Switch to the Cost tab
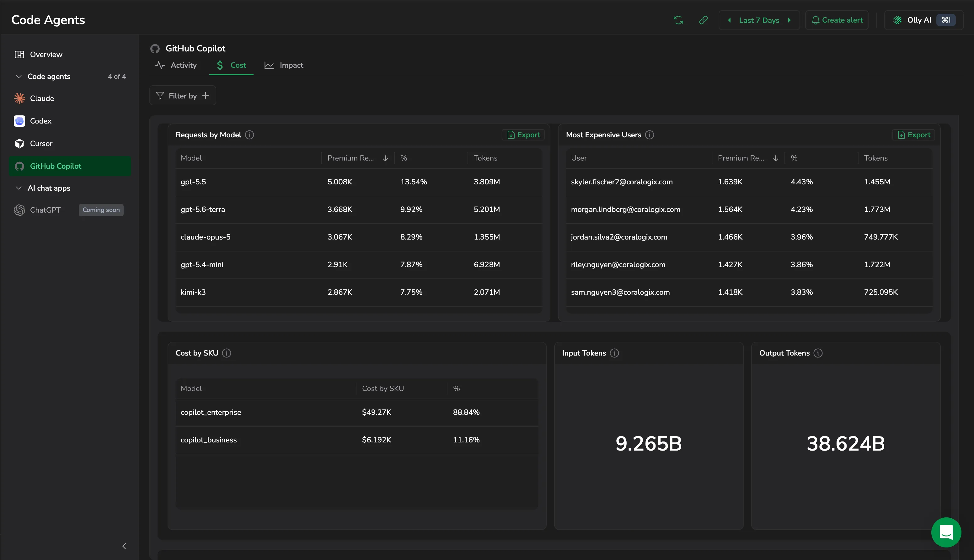Image resolution: width=974 pixels, height=560 pixels. pyautogui.click(x=231, y=65)
